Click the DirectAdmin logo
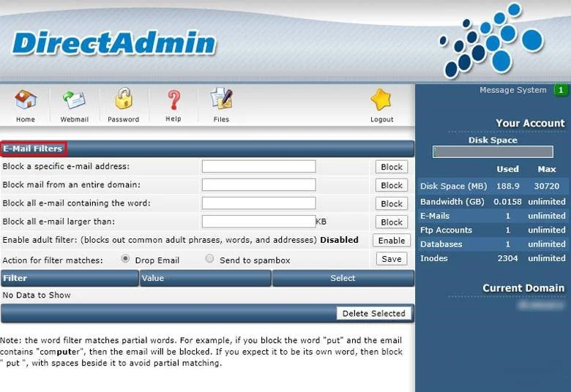Image resolution: width=571 pixels, height=392 pixels. [x=114, y=43]
